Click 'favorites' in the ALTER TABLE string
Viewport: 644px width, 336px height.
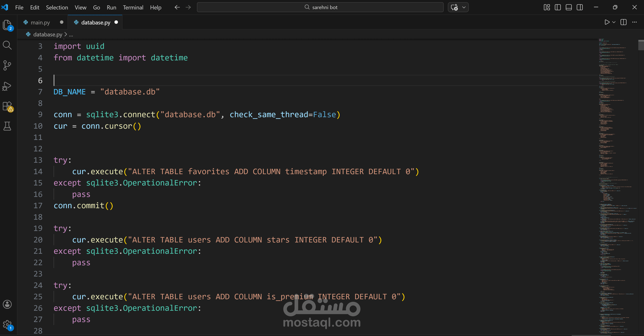(x=208, y=172)
